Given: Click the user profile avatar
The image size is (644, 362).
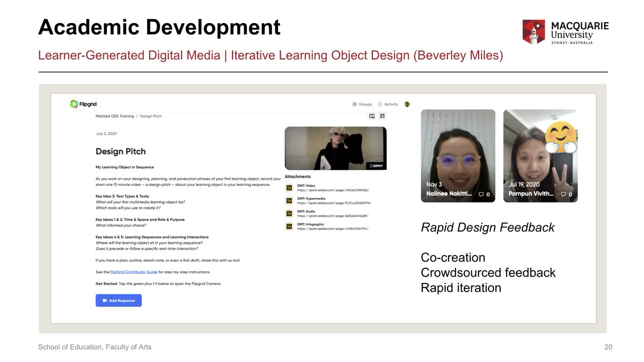Looking at the screenshot, I should click(407, 104).
